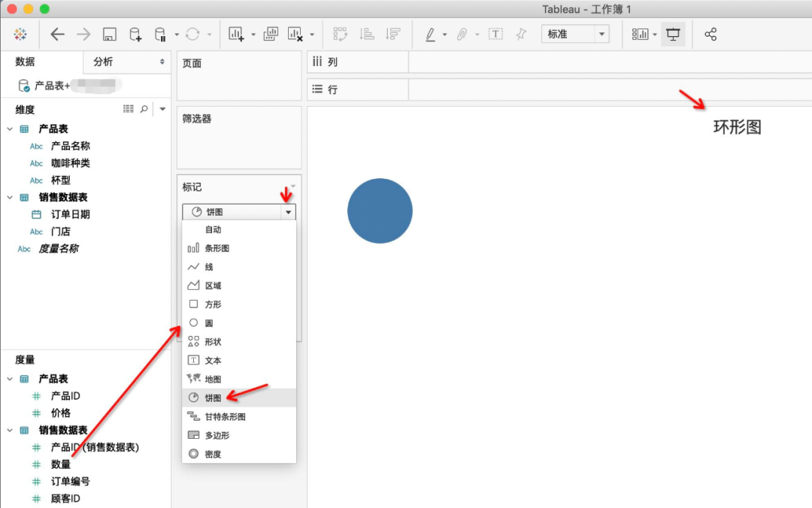Choose 甘特条形图 from the mark type list
The image size is (812, 508).
(225, 416)
